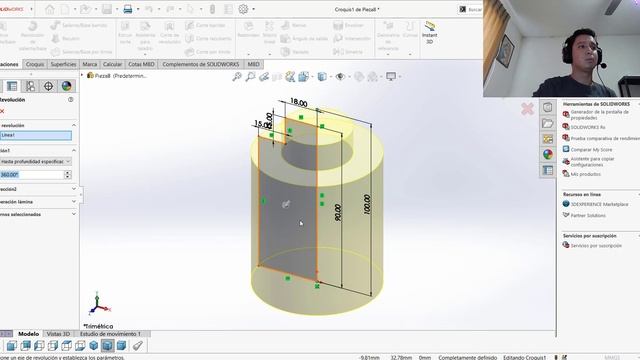Click the New document icon

pos(65,9)
